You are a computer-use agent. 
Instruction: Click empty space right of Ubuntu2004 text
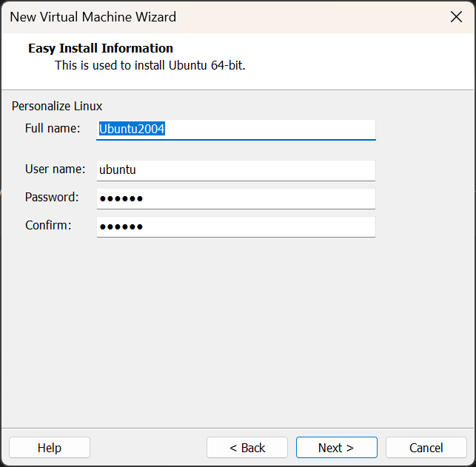pos(274,129)
